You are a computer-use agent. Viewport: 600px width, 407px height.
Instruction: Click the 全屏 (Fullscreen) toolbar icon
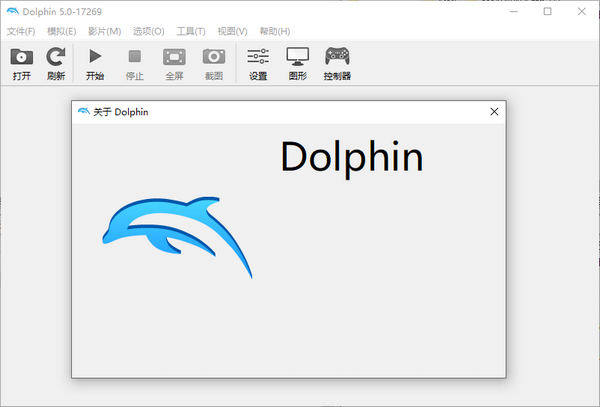click(x=174, y=57)
